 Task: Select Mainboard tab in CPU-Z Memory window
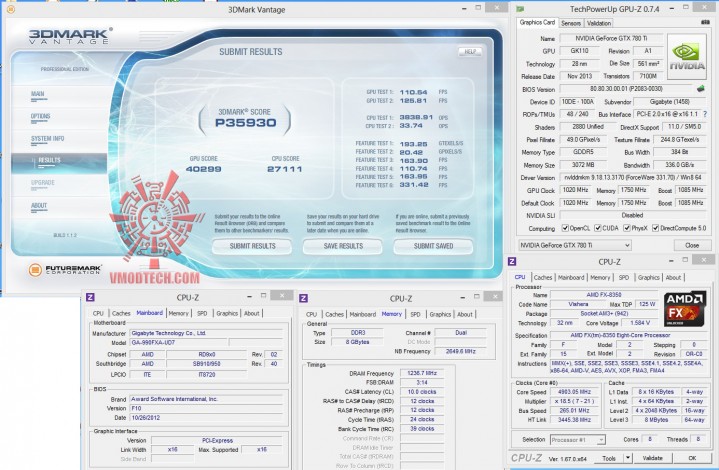[362, 314]
